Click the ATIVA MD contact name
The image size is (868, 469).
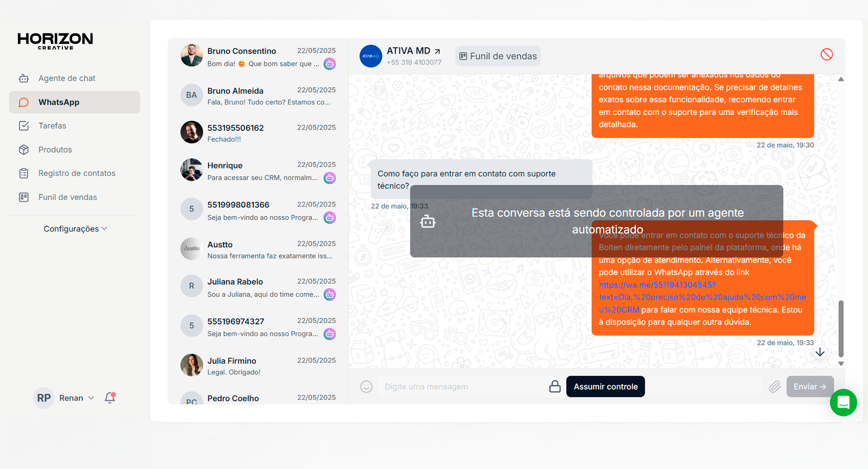409,51
